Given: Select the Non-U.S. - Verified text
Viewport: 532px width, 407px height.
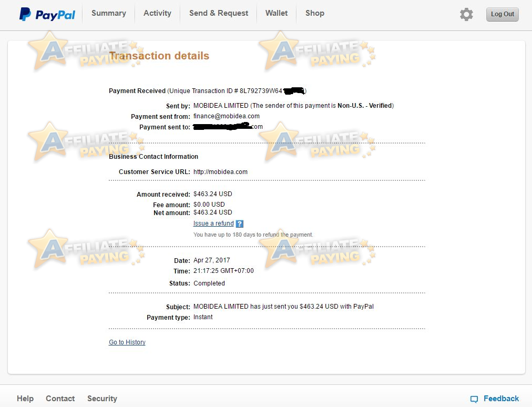Looking at the screenshot, I should point(365,106).
